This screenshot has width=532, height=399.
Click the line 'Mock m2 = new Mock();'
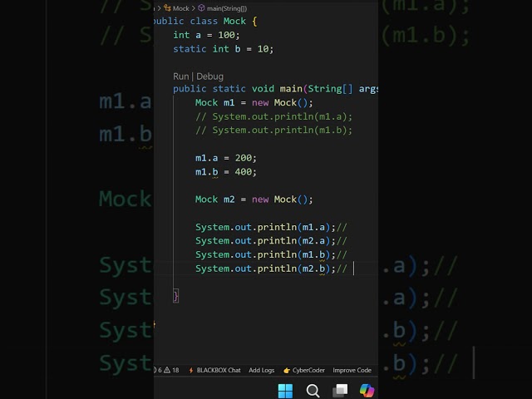(x=254, y=199)
